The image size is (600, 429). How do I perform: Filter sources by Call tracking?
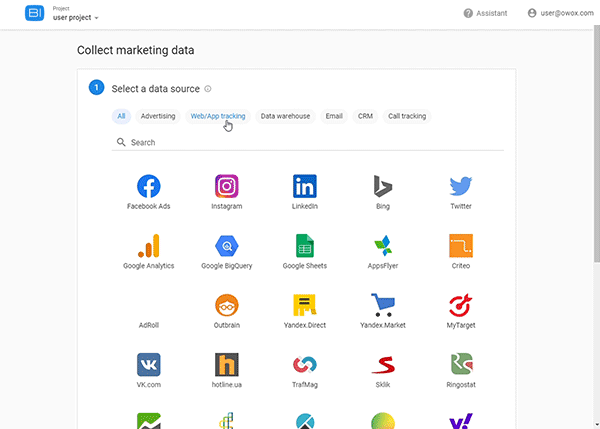click(407, 116)
